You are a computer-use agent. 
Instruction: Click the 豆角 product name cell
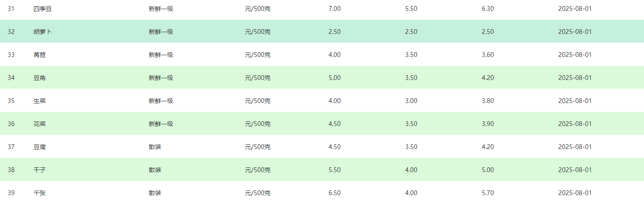point(40,78)
